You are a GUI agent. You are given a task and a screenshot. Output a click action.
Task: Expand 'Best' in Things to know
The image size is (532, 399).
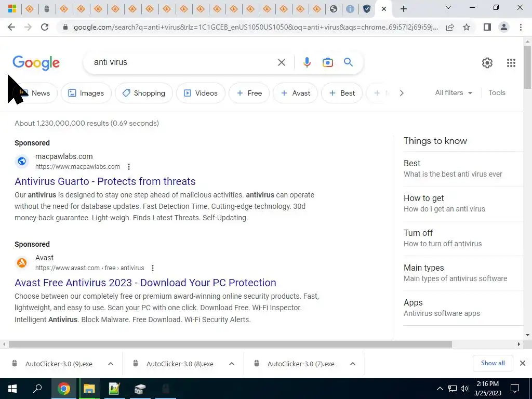[x=463, y=169]
